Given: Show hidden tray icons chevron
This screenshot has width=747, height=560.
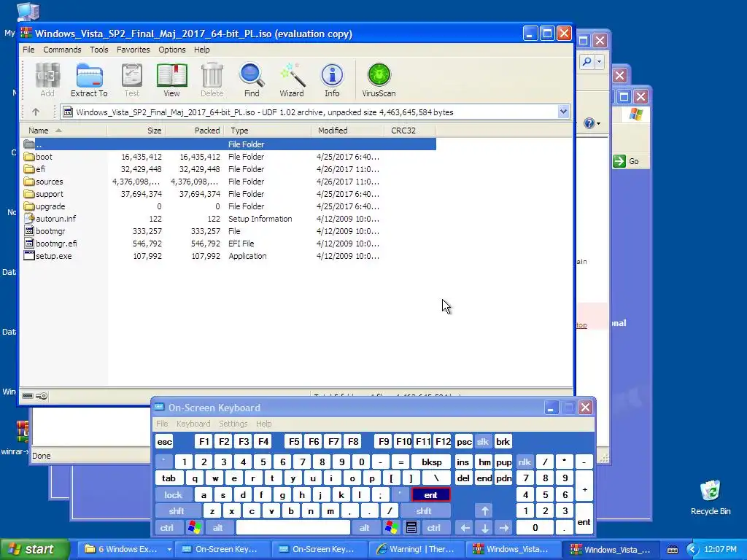Looking at the screenshot, I should click(x=693, y=550).
